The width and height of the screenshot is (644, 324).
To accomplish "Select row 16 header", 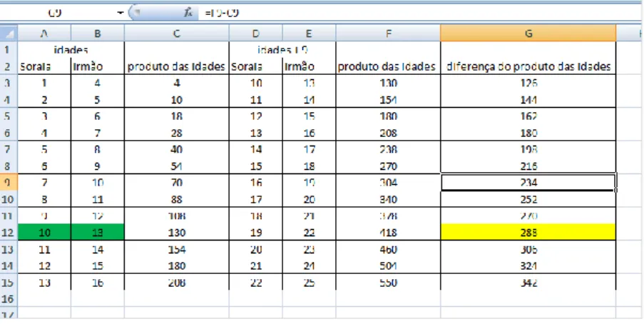I will [9, 299].
